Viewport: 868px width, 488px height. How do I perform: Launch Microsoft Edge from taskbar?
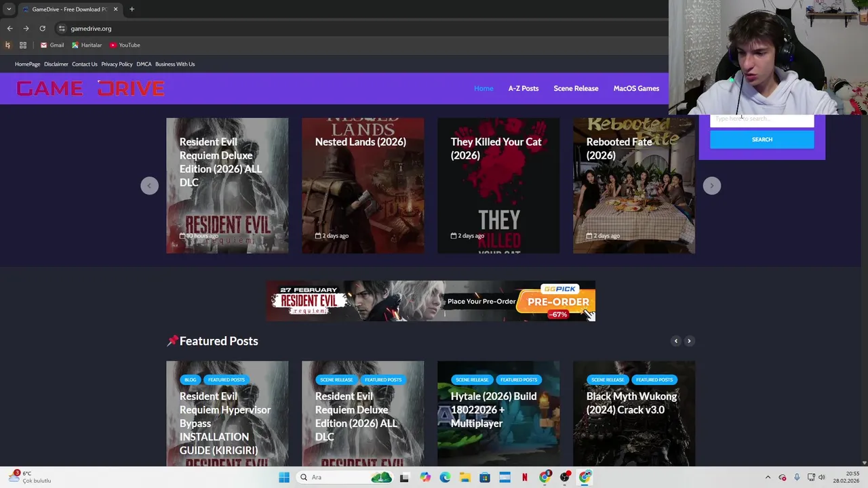click(x=445, y=477)
